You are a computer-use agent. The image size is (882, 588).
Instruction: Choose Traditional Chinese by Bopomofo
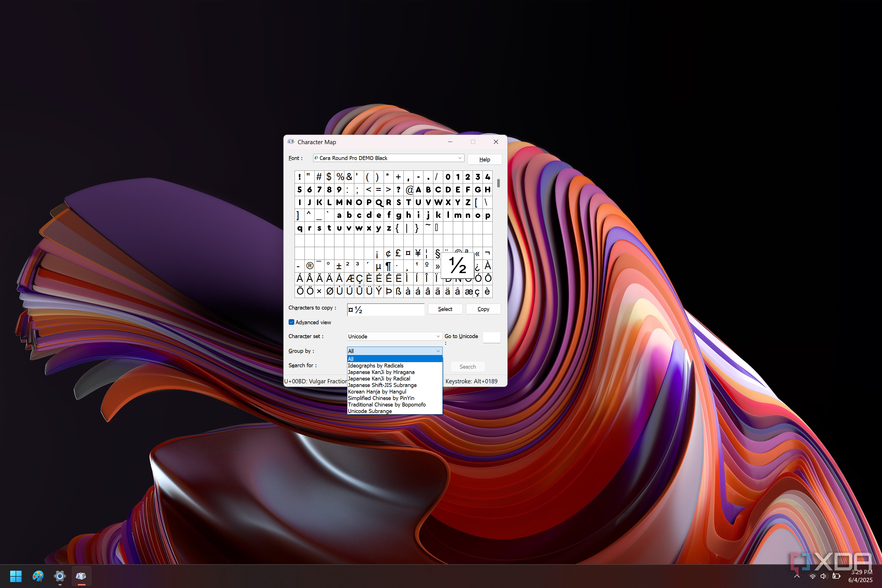coord(395,405)
